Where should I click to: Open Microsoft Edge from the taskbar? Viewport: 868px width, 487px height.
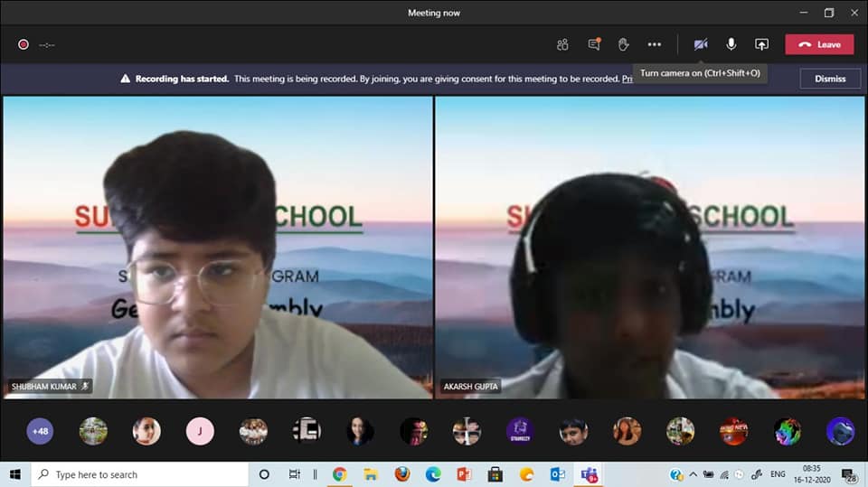coord(433,474)
